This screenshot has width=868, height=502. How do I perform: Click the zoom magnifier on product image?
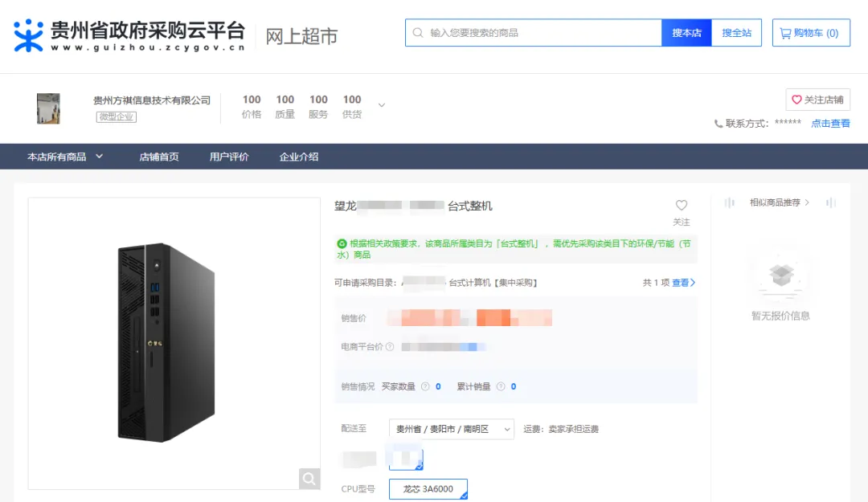[309, 479]
